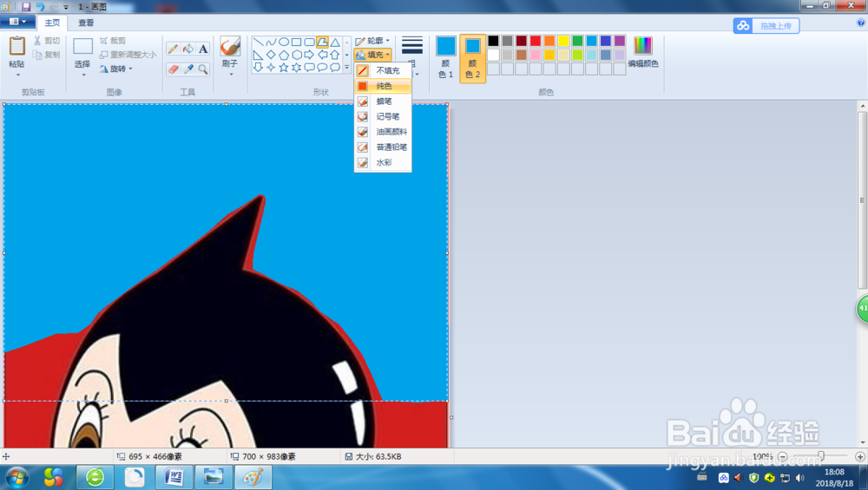Choose Natural pencil (普通铅笔) fill option

pos(383,147)
